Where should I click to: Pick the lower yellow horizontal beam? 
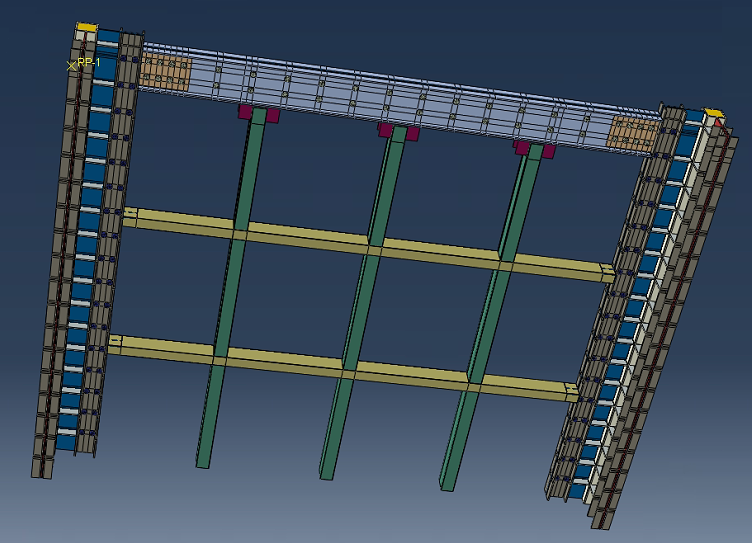point(343,368)
